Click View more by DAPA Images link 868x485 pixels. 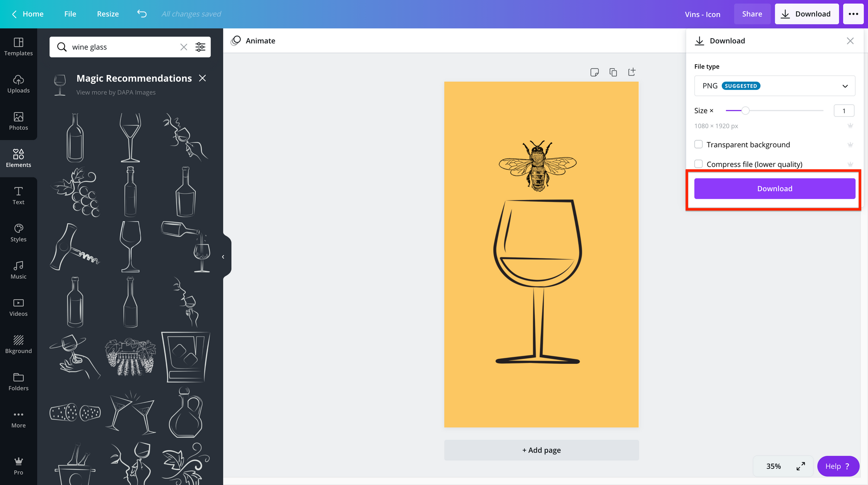click(115, 92)
